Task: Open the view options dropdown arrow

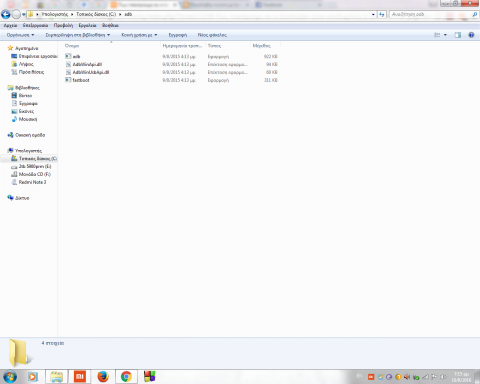Action: (445, 35)
